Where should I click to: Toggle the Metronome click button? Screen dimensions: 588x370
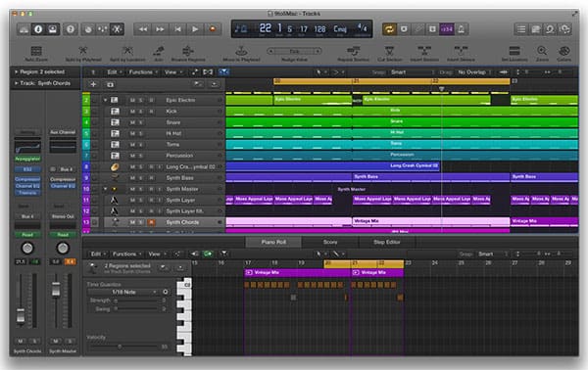[462, 29]
